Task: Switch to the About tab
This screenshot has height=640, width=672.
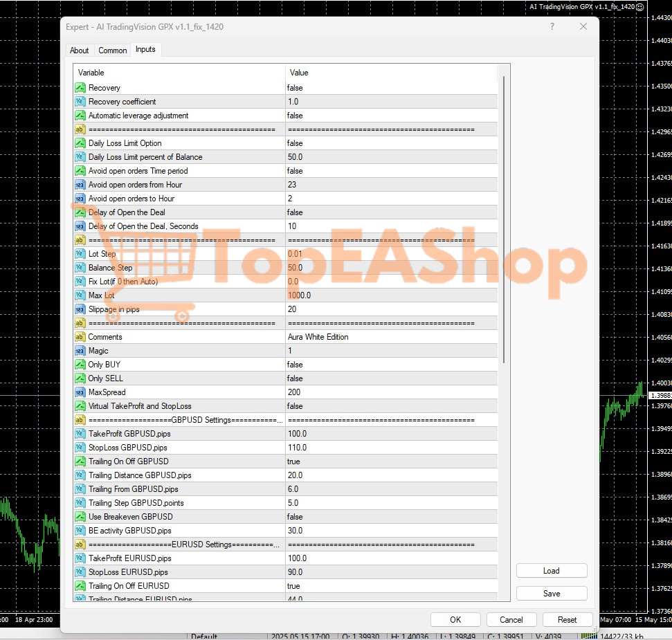Action: [x=79, y=50]
